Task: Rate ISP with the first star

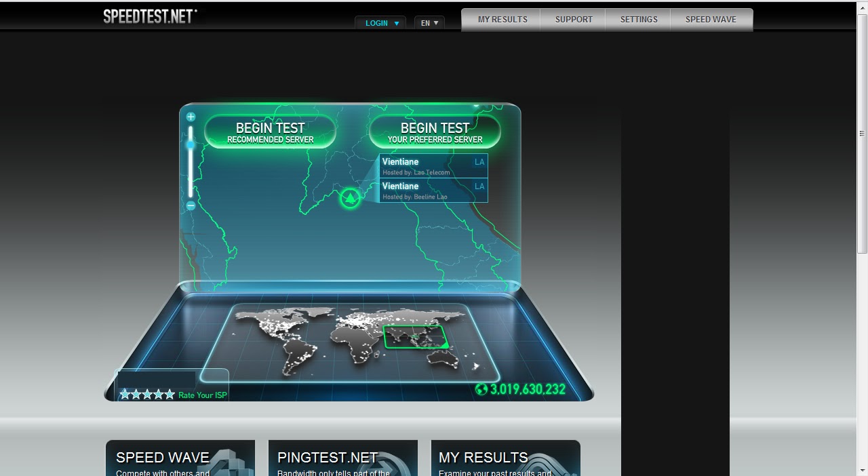Action: point(125,394)
